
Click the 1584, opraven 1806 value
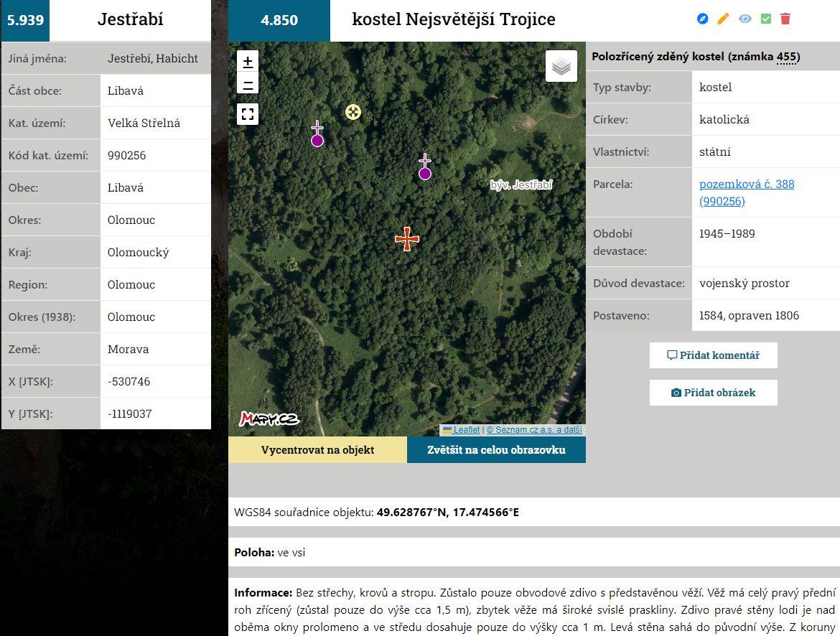pos(749,316)
